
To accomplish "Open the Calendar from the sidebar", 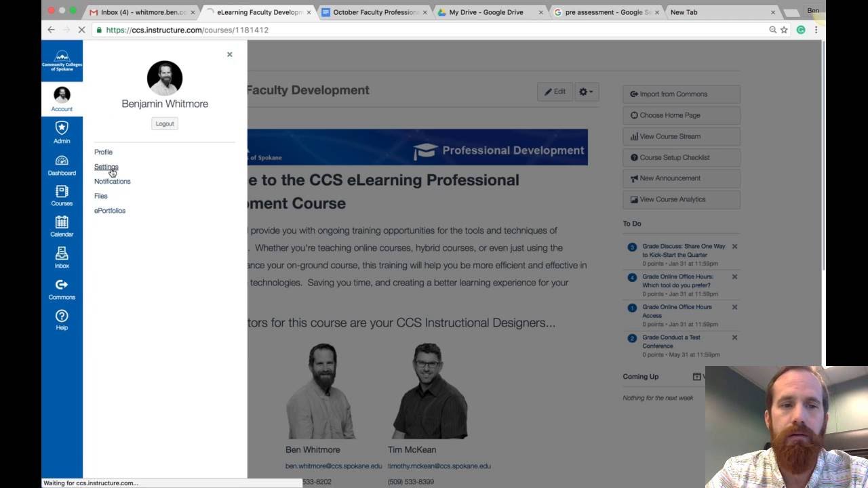I will pyautogui.click(x=62, y=226).
